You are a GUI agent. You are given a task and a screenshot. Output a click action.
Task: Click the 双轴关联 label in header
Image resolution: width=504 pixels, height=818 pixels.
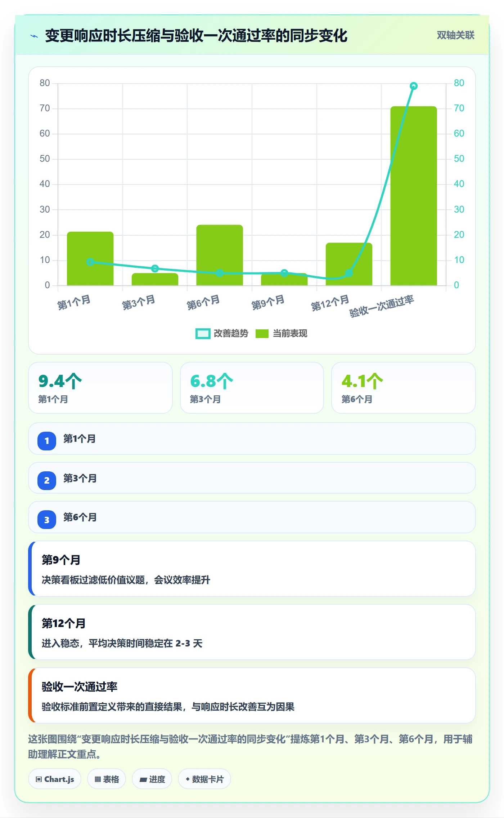tap(455, 35)
